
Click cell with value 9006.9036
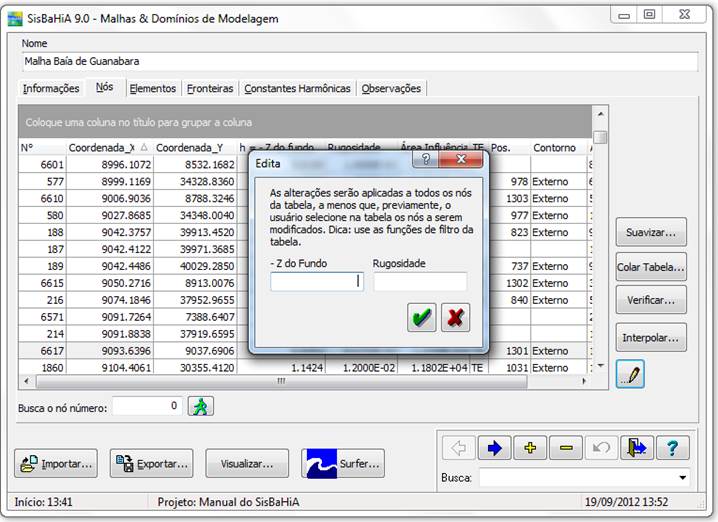110,198
